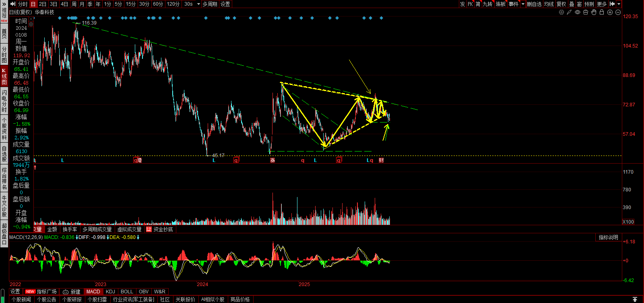Open the 发 toolbar item
This screenshot has width=644, height=303.
pyautogui.click(x=462, y=4)
